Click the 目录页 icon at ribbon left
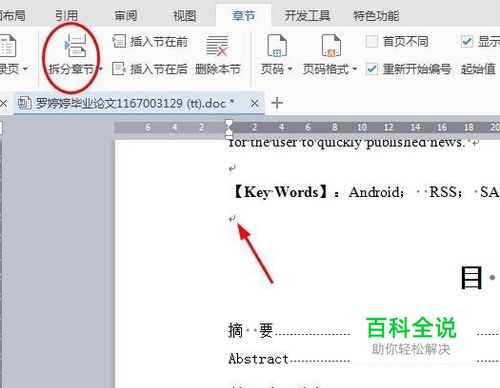 [x=7, y=45]
